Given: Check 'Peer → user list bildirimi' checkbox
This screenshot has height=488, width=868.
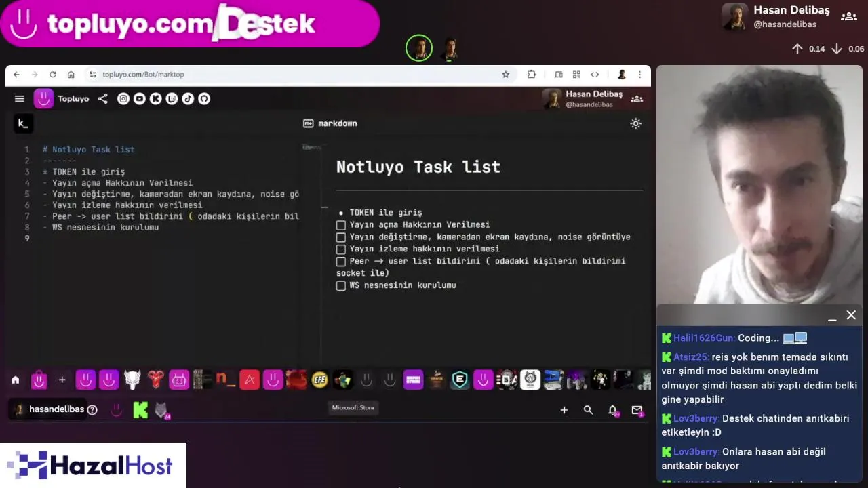Looking at the screenshot, I should point(341,261).
